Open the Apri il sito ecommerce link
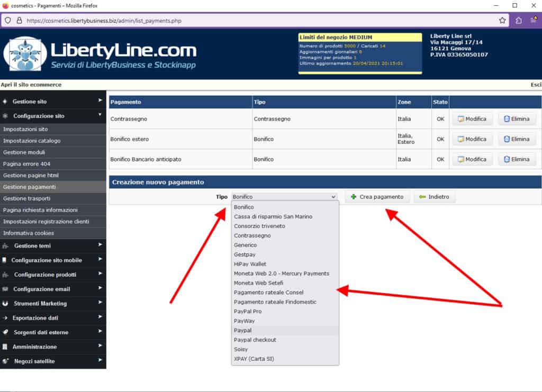The image size is (542, 392). (31, 85)
